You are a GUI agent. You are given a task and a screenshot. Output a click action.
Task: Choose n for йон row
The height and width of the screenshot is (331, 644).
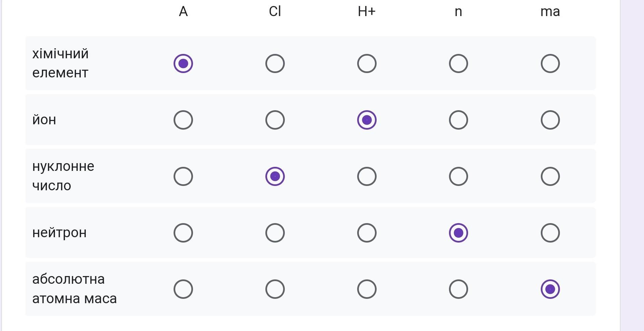[x=458, y=120]
